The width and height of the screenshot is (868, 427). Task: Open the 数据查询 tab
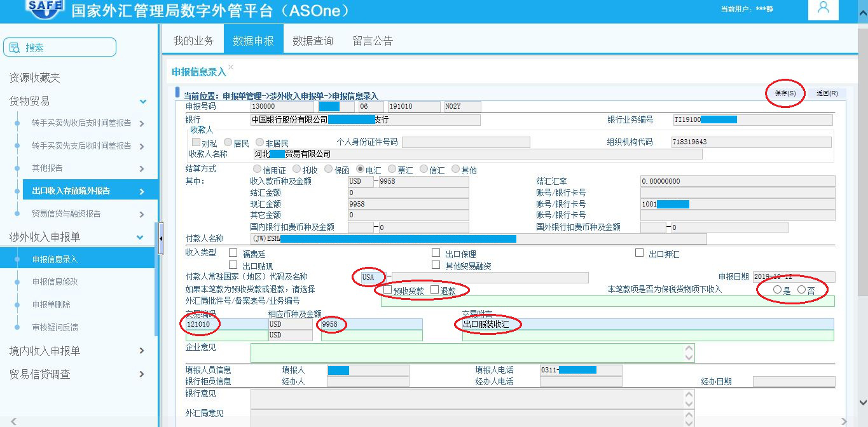coord(313,41)
